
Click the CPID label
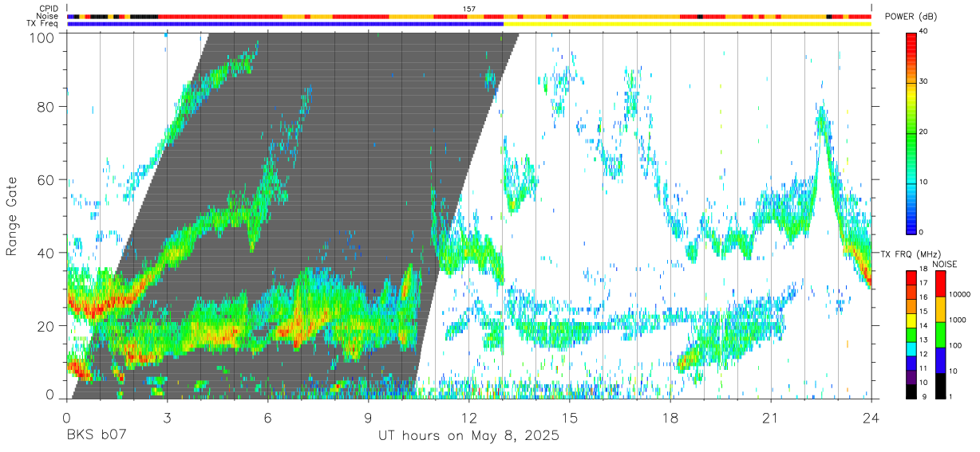point(48,9)
